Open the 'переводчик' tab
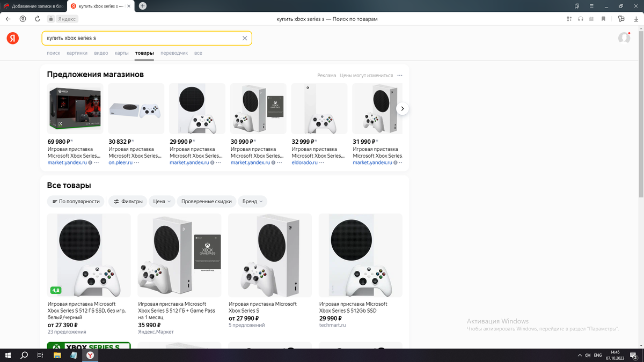 click(174, 53)
